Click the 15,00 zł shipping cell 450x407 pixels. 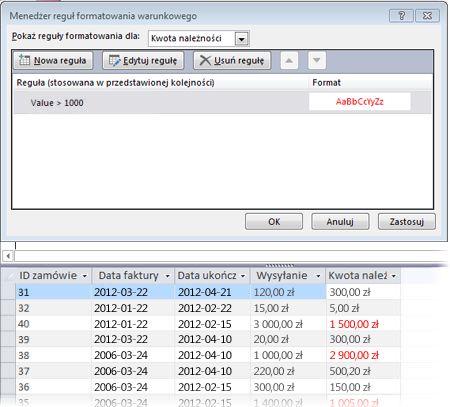click(x=288, y=308)
